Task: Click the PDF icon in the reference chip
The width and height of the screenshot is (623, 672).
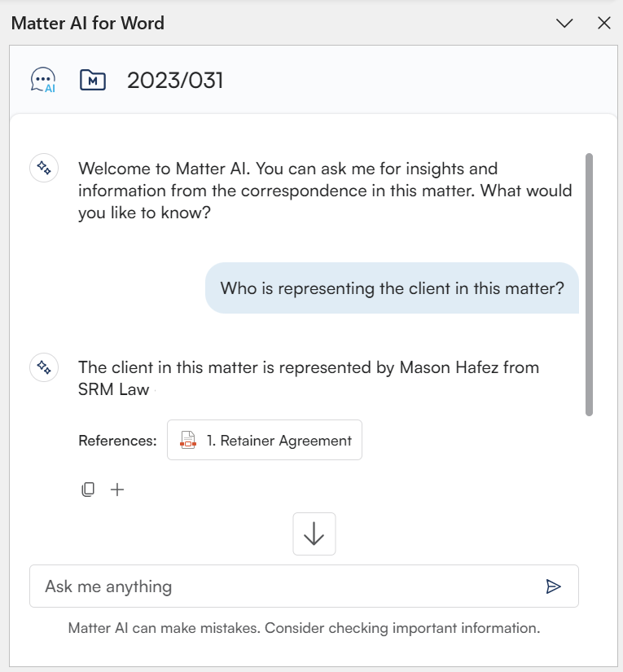Action: click(x=189, y=441)
